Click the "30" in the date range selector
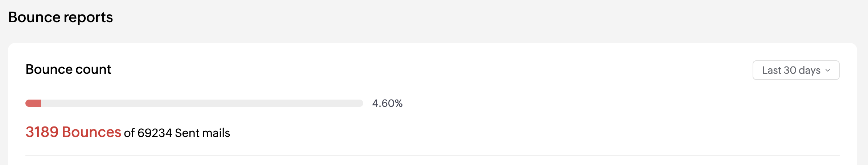The image size is (868, 165). click(x=790, y=70)
